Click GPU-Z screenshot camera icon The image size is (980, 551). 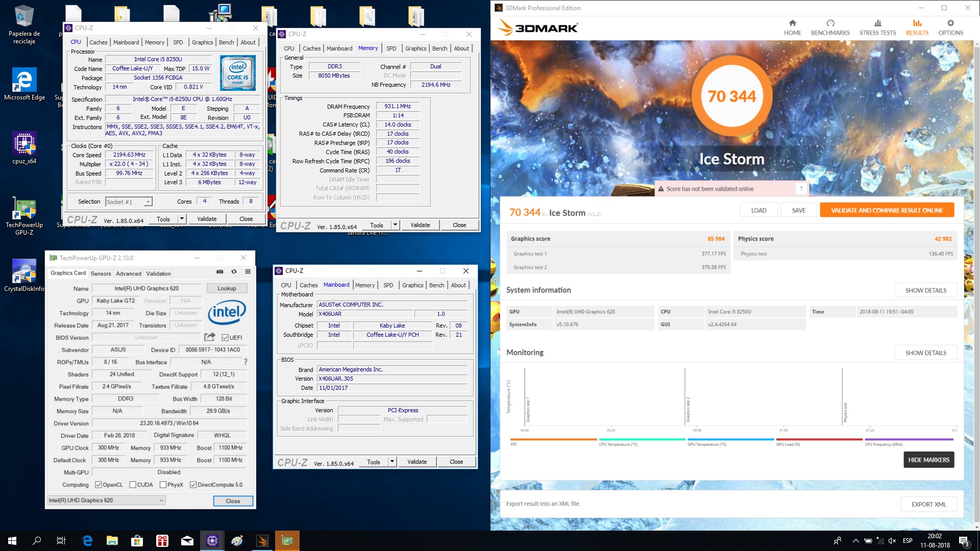point(220,271)
